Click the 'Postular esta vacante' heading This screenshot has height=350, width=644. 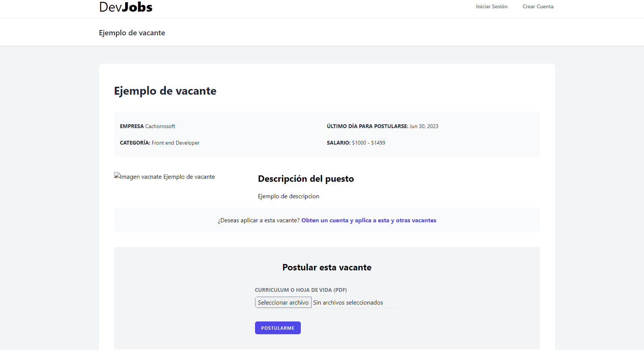point(327,267)
